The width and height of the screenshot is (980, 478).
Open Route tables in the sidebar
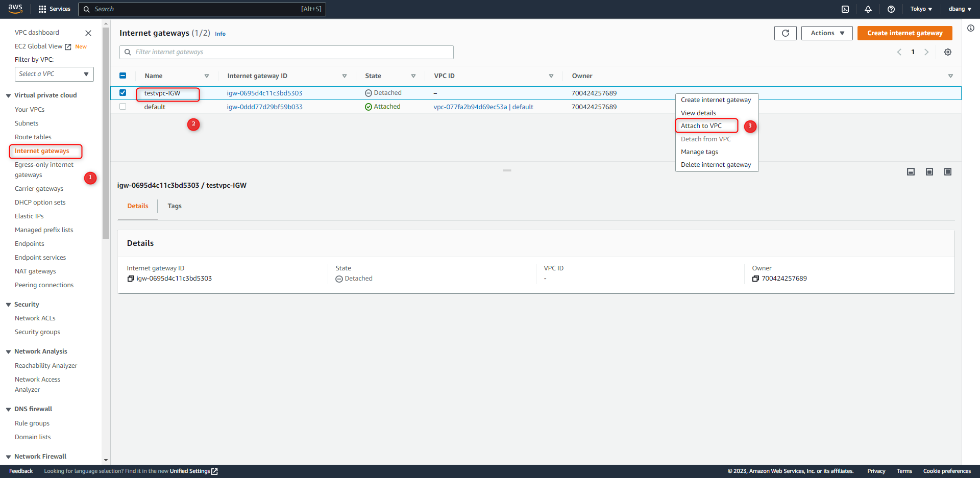[x=33, y=137]
